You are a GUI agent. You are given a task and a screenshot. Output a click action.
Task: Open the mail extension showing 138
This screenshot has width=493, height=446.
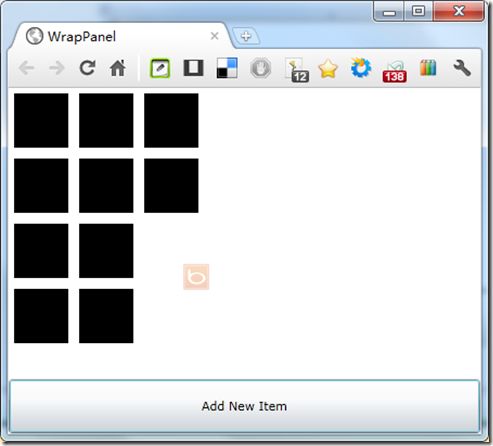(x=395, y=71)
